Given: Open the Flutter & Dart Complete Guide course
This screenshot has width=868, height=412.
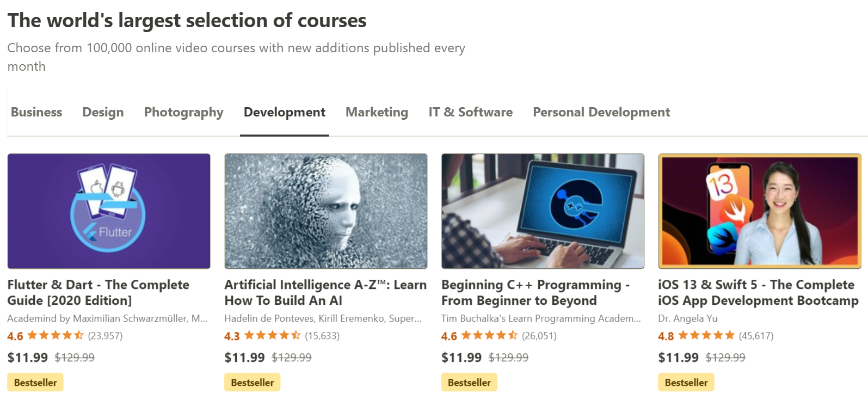Looking at the screenshot, I should tap(98, 292).
